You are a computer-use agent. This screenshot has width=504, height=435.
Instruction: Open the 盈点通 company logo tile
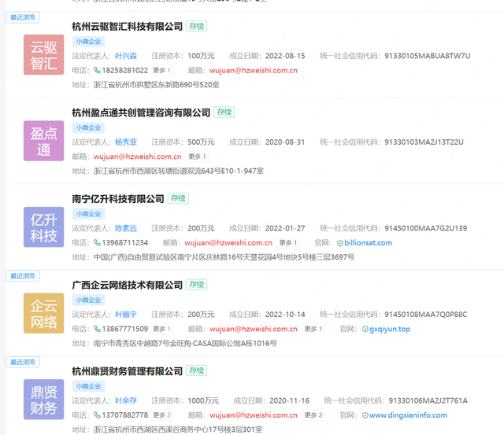tap(44, 141)
